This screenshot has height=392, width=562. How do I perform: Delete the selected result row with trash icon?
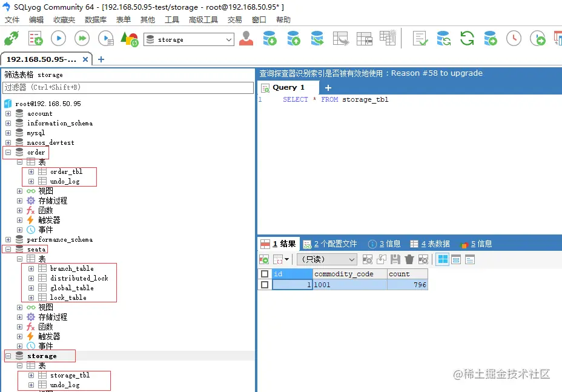[x=408, y=259]
